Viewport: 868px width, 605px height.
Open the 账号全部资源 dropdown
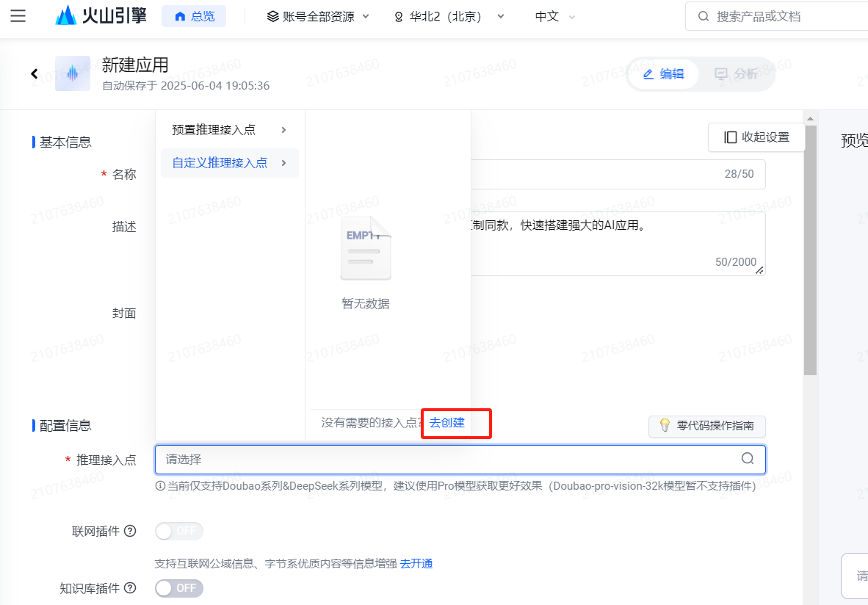[318, 16]
